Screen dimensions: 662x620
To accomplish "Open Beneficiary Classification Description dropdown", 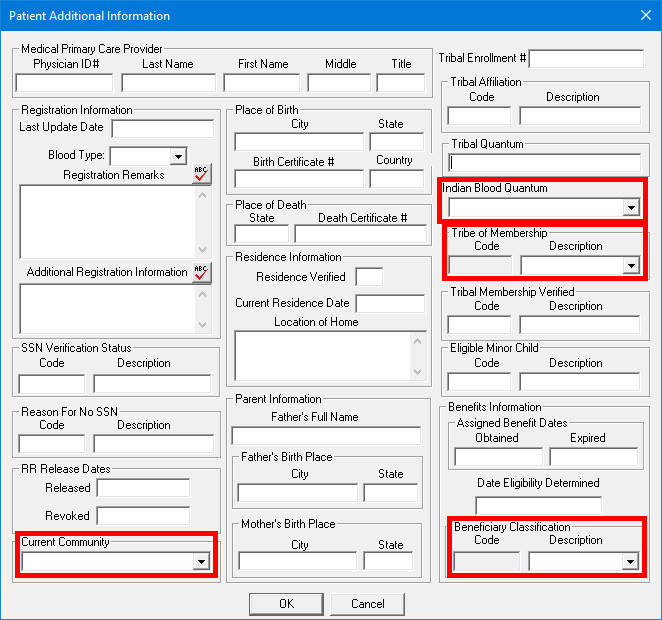I will coord(630,561).
